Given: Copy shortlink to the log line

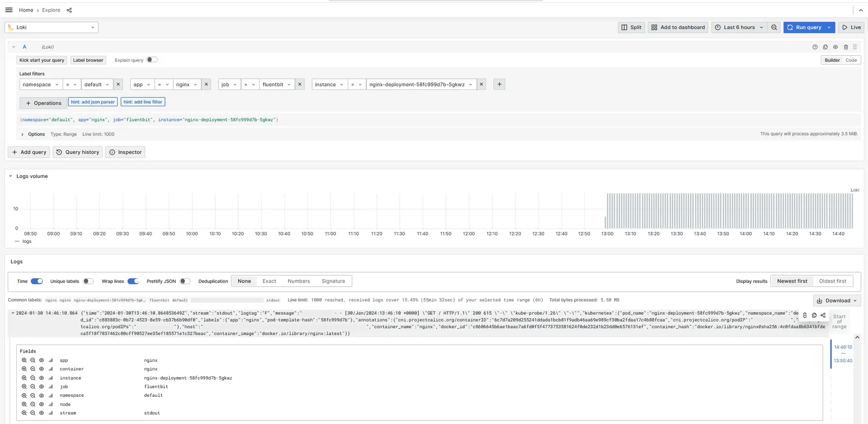Looking at the screenshot, I should [x=823, y=315].
